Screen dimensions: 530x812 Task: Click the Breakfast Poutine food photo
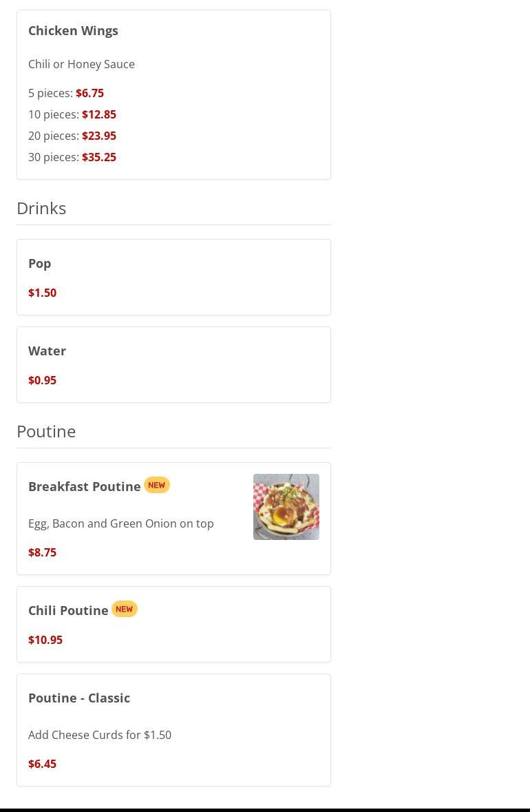coord(286,507)
